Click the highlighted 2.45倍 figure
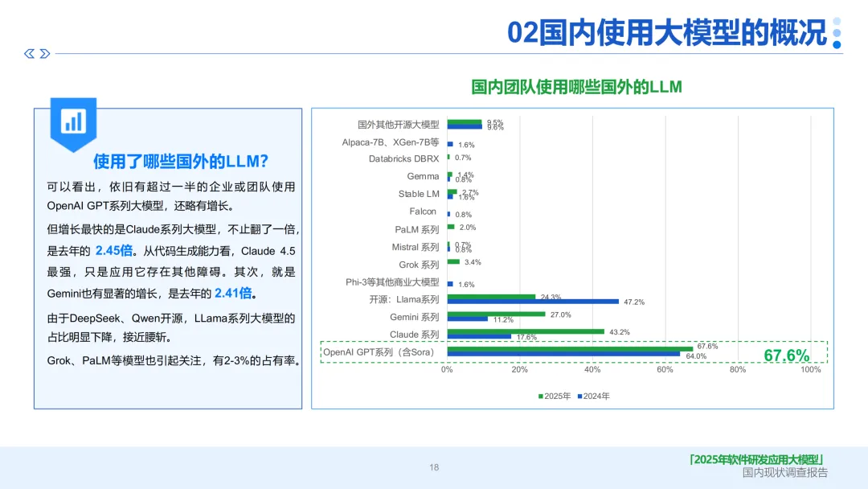 point(114,250)
